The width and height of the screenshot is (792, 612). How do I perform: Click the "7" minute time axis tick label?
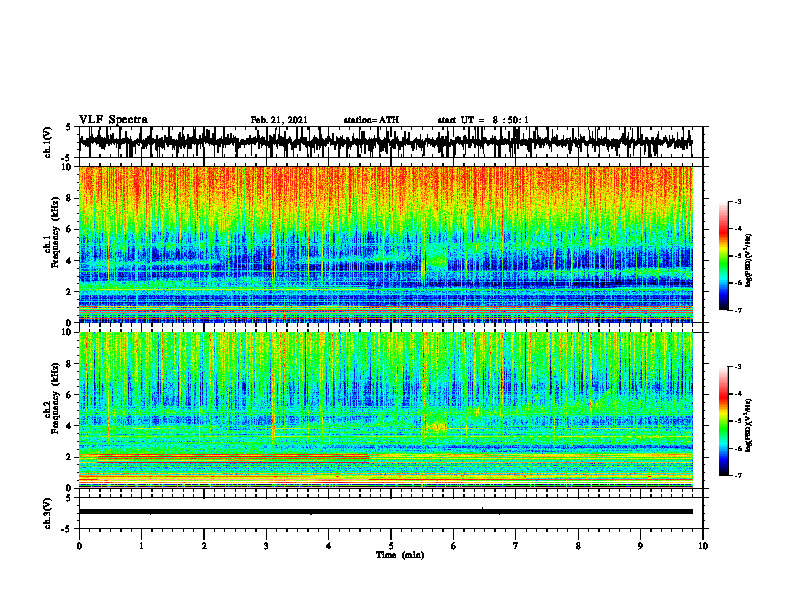point(516,546)
